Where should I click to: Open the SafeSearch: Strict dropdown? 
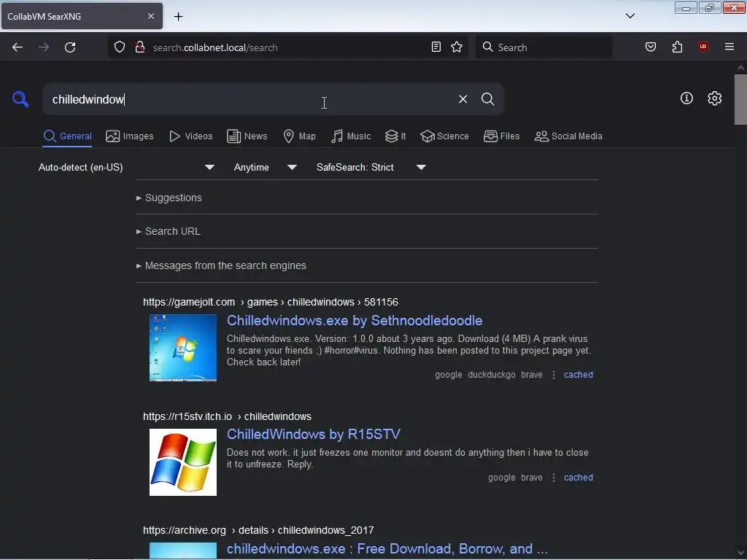pos(371,167)
